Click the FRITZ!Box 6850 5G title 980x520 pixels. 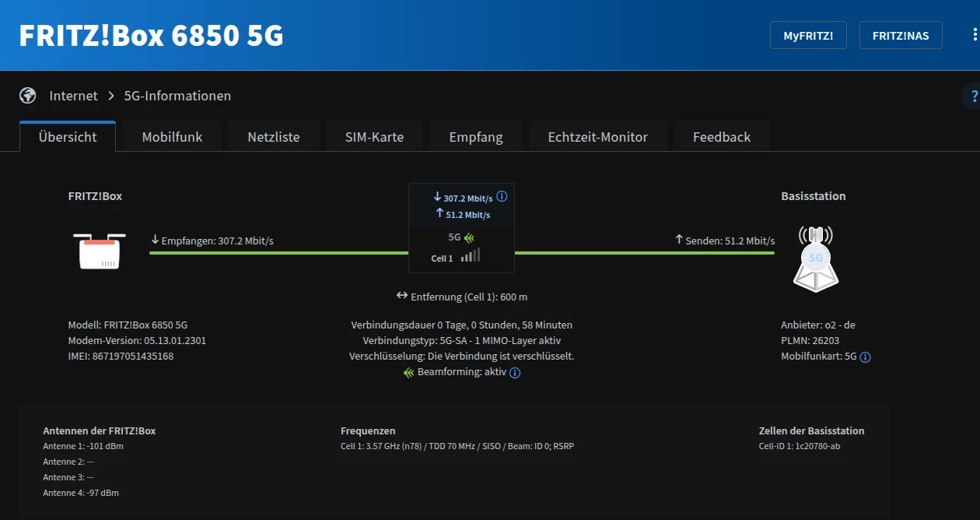coord(151,36)
